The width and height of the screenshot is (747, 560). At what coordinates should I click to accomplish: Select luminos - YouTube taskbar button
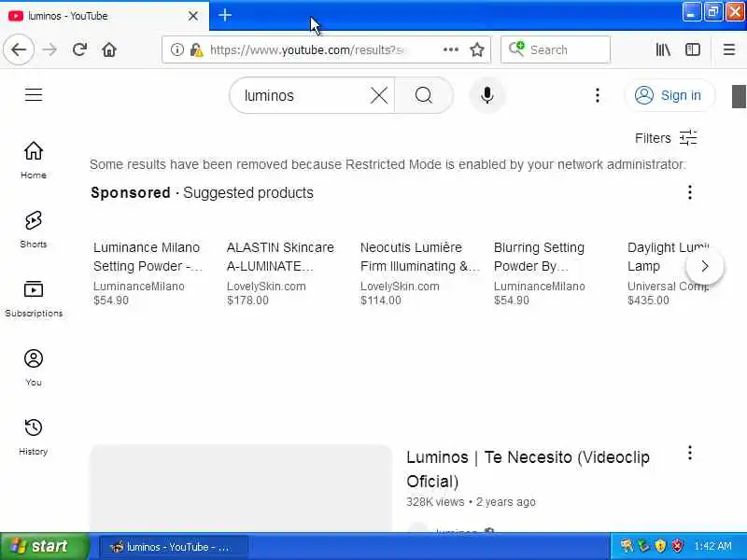coord(174,547)
